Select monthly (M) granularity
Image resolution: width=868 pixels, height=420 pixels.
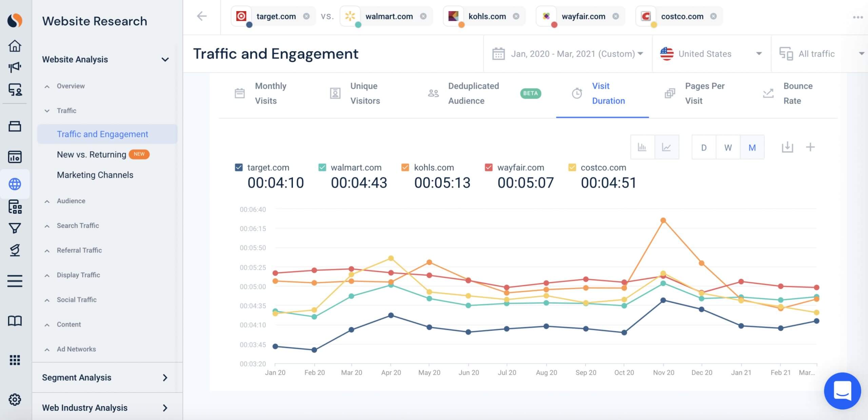pyautogui.click(x=752, y=147)
